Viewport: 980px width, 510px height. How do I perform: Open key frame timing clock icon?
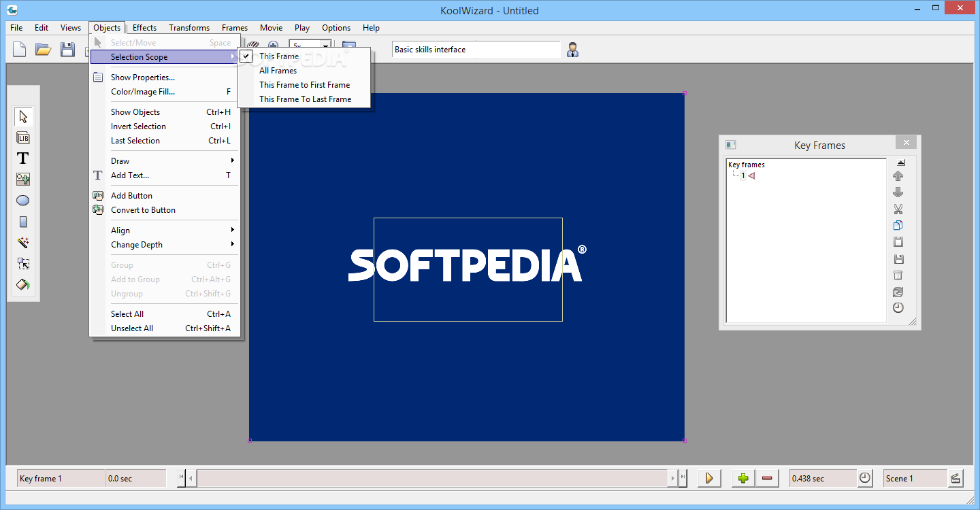click(898, 308)
